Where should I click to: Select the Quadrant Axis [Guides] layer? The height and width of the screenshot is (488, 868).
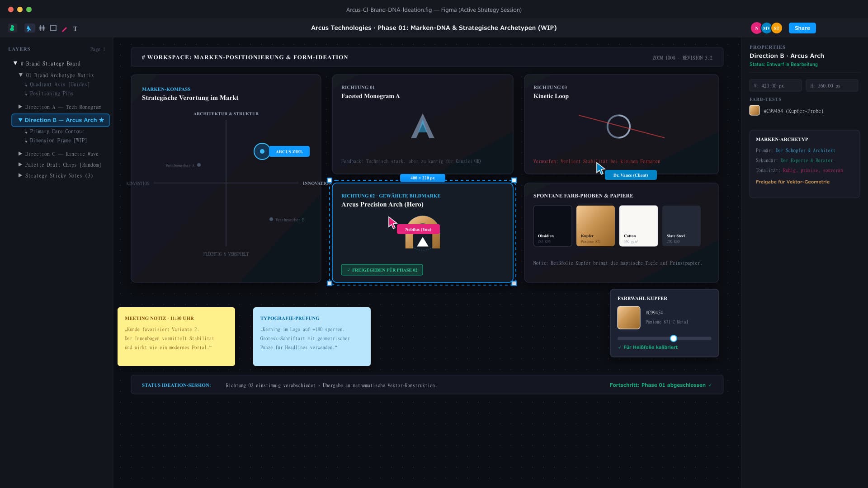(57, 84)
